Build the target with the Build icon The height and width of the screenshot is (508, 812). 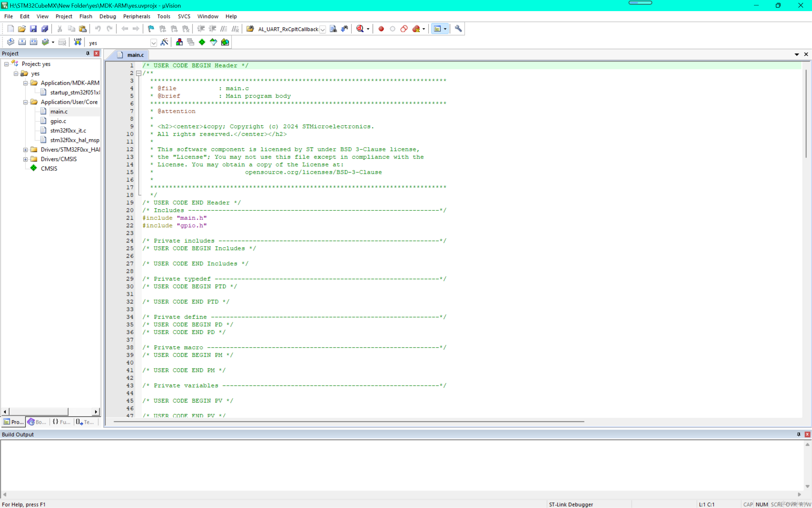(x=22, y=42)
